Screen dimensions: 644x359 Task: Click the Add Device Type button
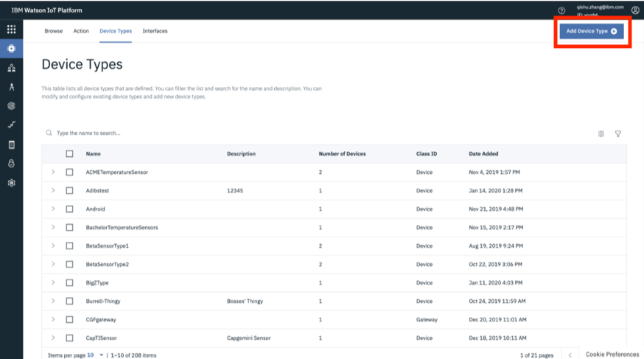592,31
